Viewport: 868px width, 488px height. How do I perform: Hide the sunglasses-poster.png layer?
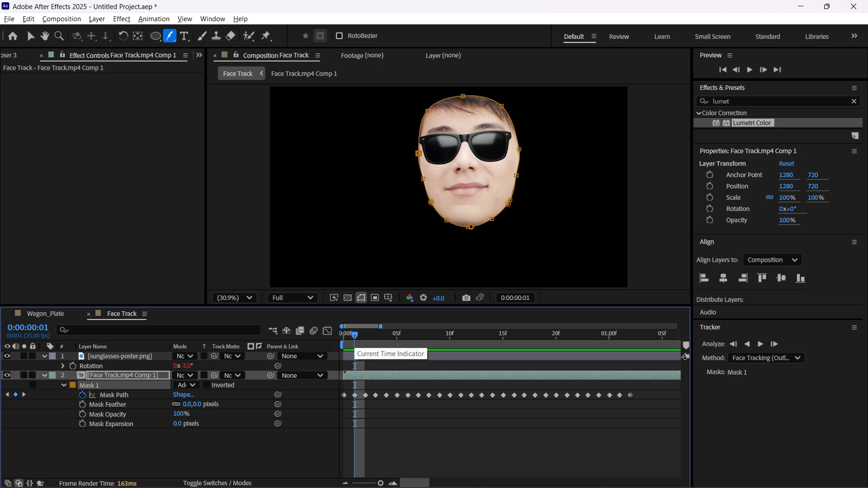pyautogui.click(x=7, y=356)
